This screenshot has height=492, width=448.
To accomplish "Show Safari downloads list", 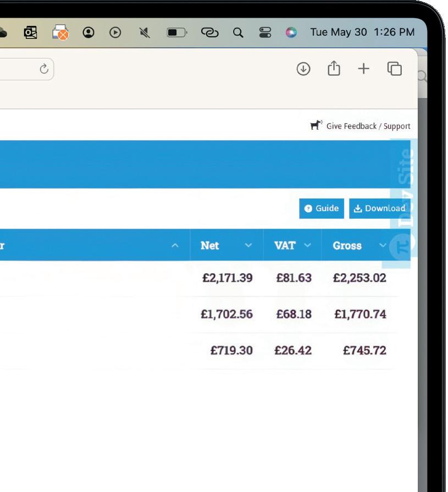I will coord(303,69).
